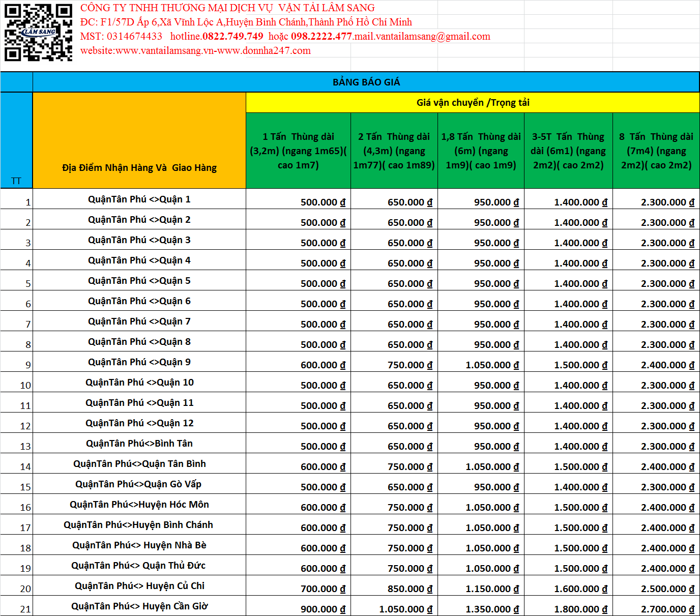Open the website www.vantailamsang.vn line

(x=195, y=50)
